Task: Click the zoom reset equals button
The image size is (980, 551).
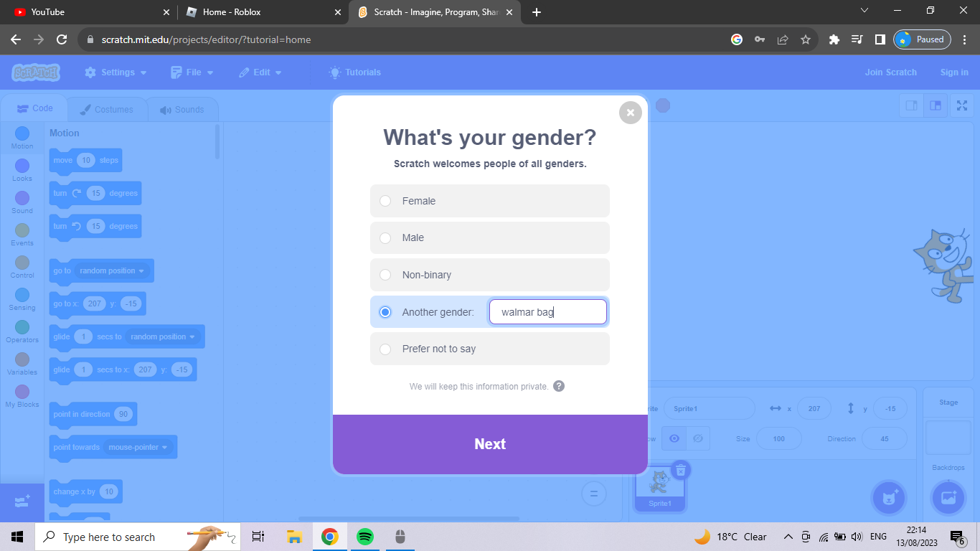Action: (x=593, y=493)
